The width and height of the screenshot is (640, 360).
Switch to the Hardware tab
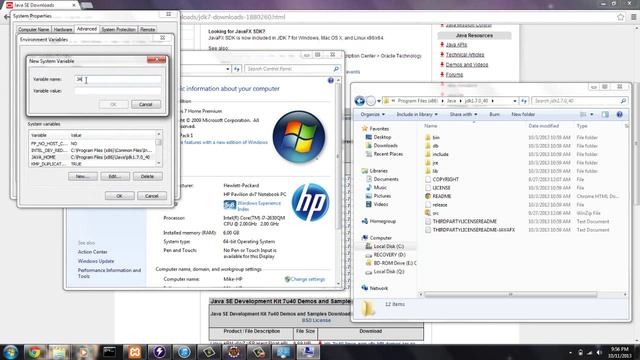(63, 30)
